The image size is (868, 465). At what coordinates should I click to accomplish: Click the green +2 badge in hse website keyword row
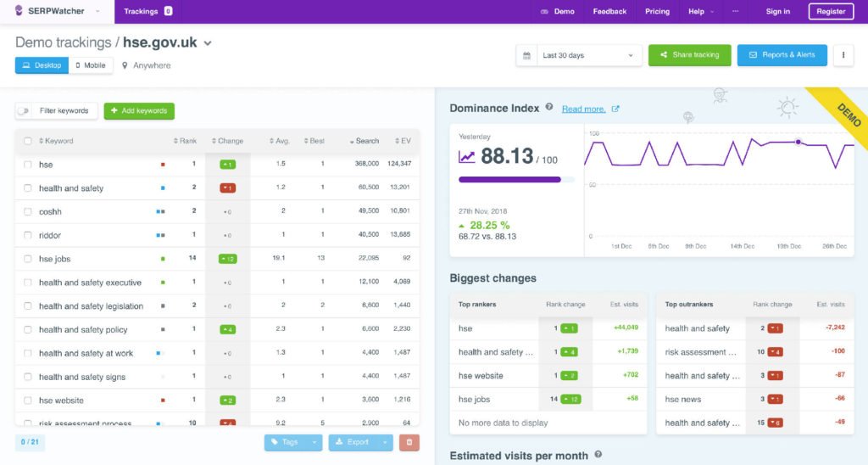pos(227,401)
